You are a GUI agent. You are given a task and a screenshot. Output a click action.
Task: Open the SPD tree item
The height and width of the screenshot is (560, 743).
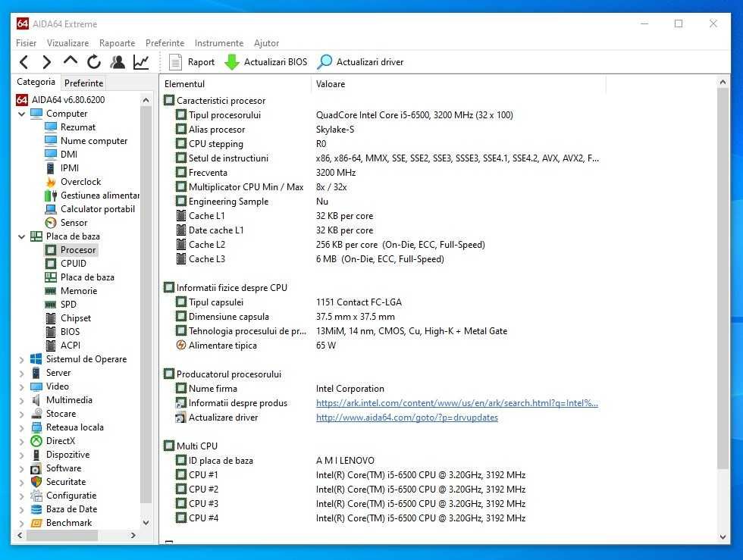pos(68,305)
